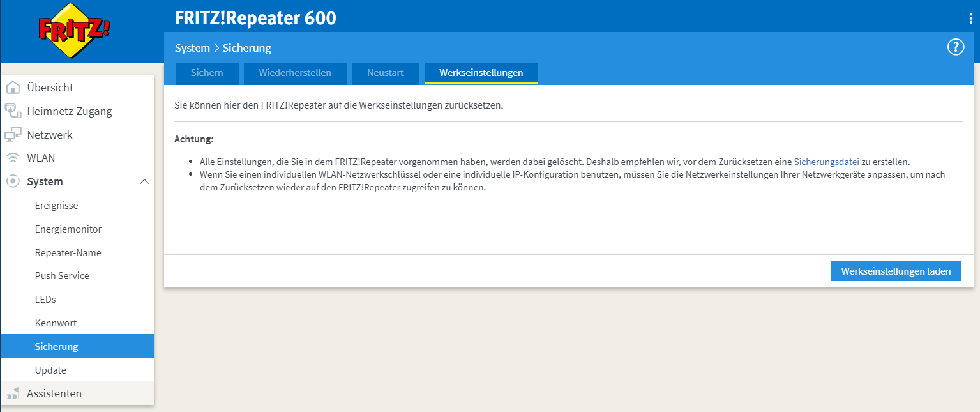Select the Werkseinstellungen tab
The image size is (980, 412).
click(481, 73)
